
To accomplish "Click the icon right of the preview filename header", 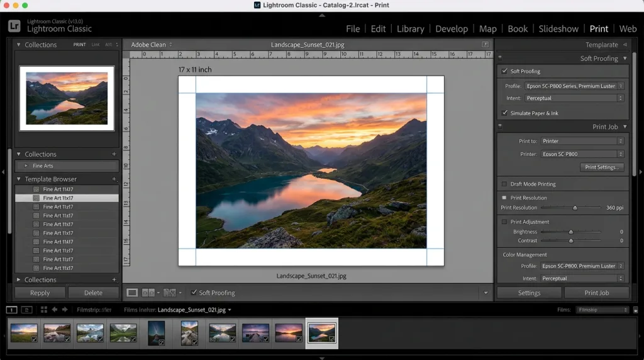I will 485,45.
